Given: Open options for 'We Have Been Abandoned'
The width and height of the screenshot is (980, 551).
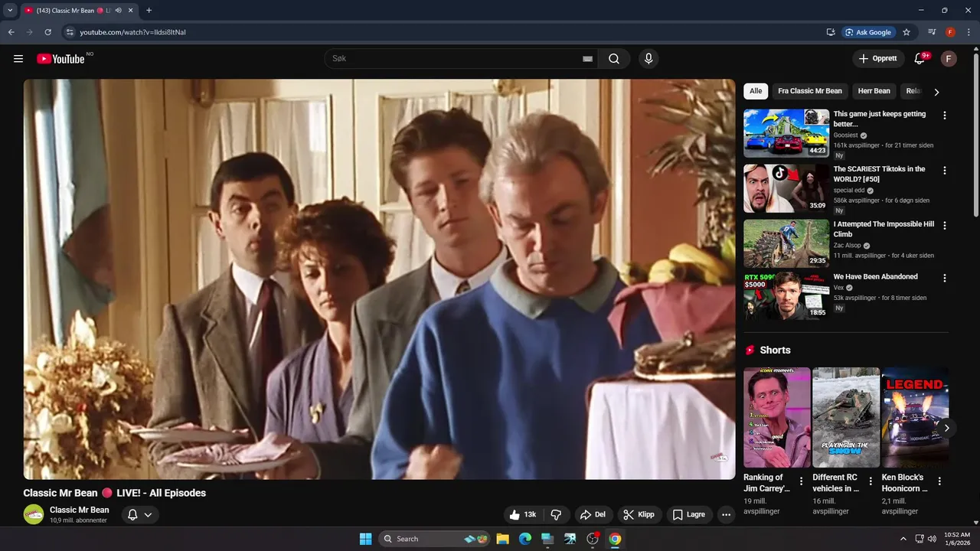Looking at the screenshot, I should 944,278.
